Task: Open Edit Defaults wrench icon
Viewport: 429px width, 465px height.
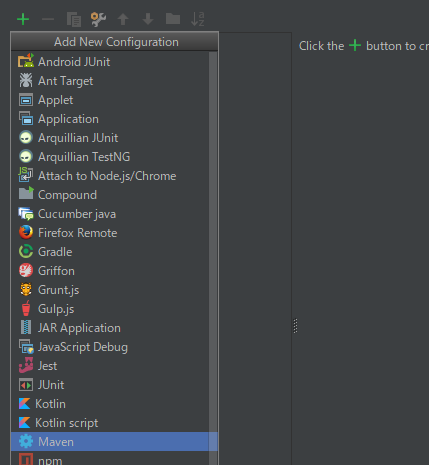Action: click(x=98, y=19)
